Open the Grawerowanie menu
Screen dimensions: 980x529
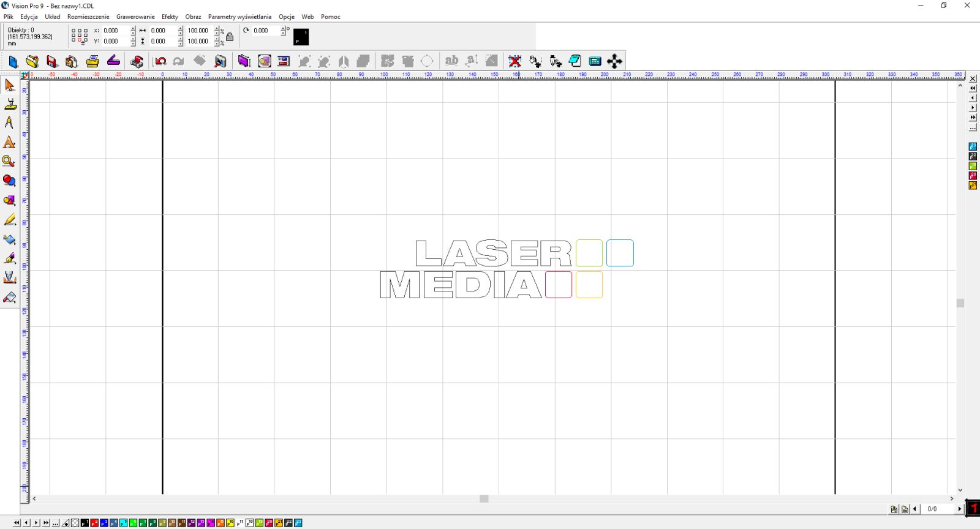(135, 17)
